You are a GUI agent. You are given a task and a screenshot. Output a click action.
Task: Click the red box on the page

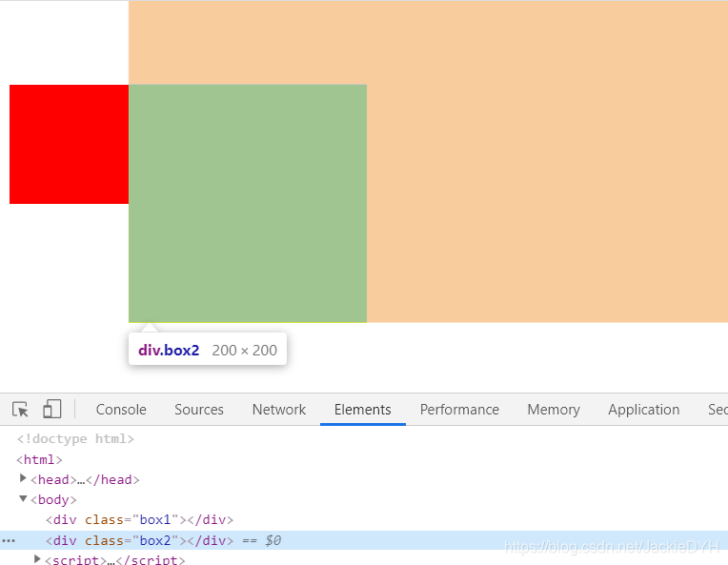(69, 144)
